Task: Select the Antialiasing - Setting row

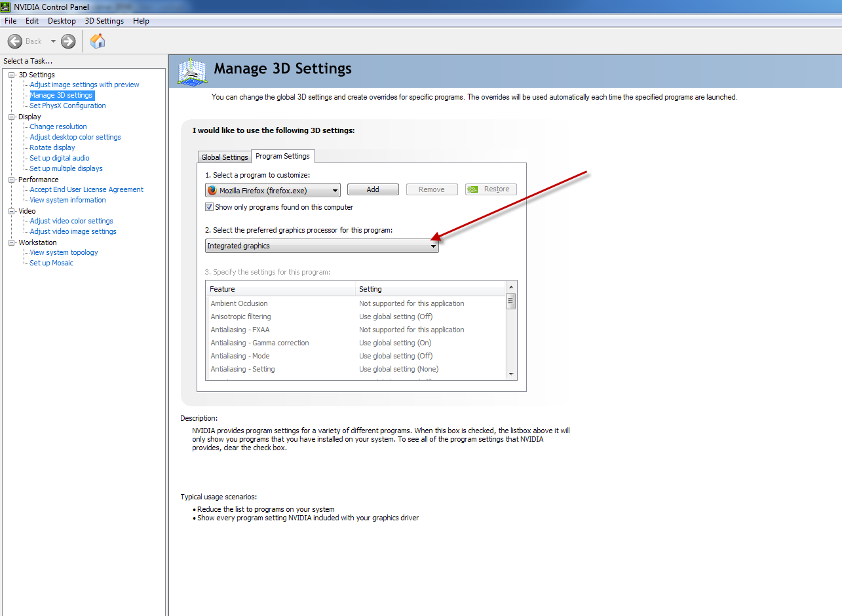Action: coord(356,369)
